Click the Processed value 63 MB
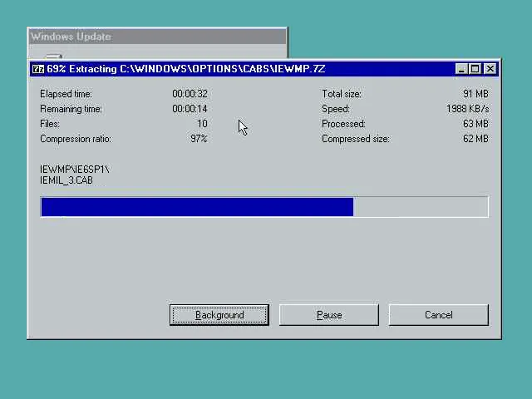This screenshot has width=532, height=399. [475, 124]
